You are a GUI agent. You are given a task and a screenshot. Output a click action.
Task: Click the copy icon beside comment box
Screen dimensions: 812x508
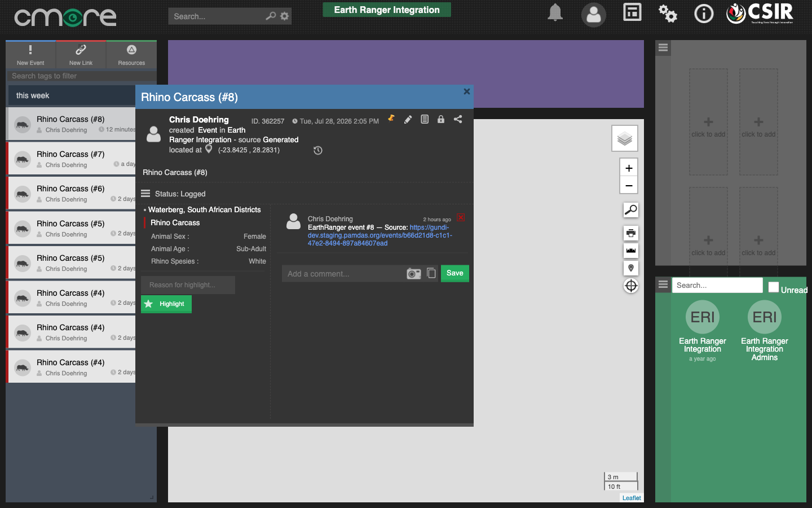431,273
